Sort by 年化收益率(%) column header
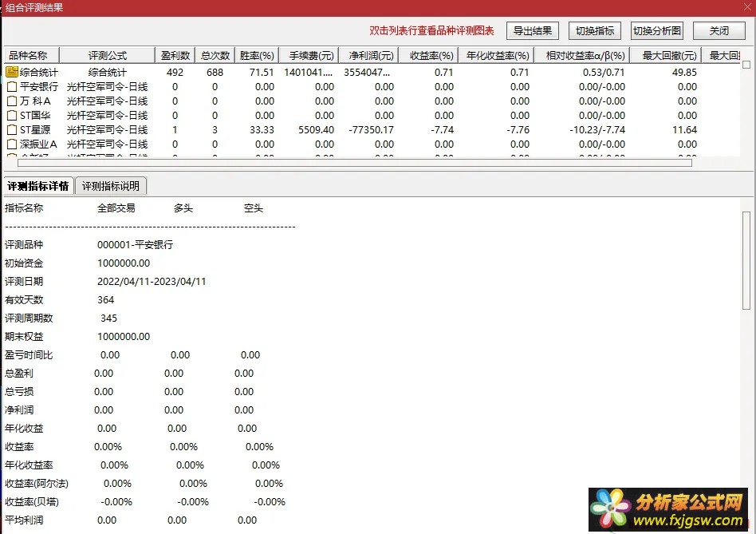Viewport: 756px width, 534px height. tap(496, 55)
